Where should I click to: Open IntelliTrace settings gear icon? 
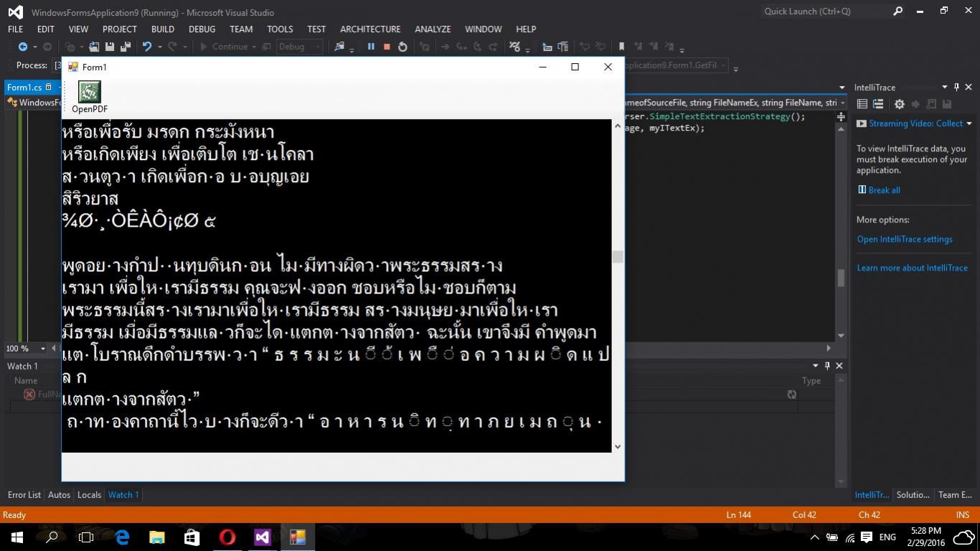(x=899, y=104)
